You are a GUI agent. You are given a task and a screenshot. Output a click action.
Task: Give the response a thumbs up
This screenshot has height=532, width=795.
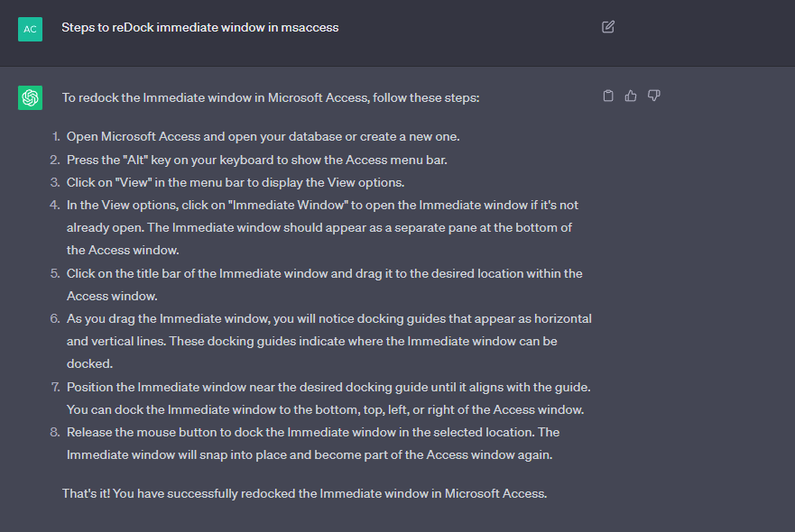(x=631, y=96)
